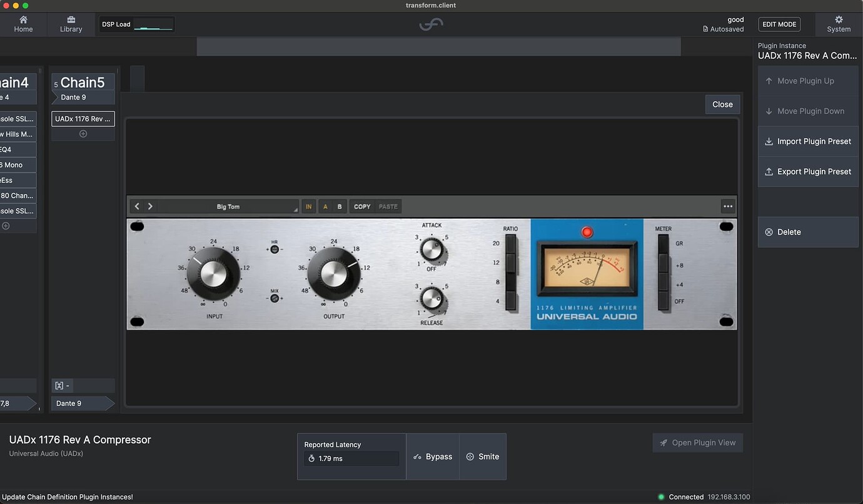Click the INPUT knob

[213, 275]
